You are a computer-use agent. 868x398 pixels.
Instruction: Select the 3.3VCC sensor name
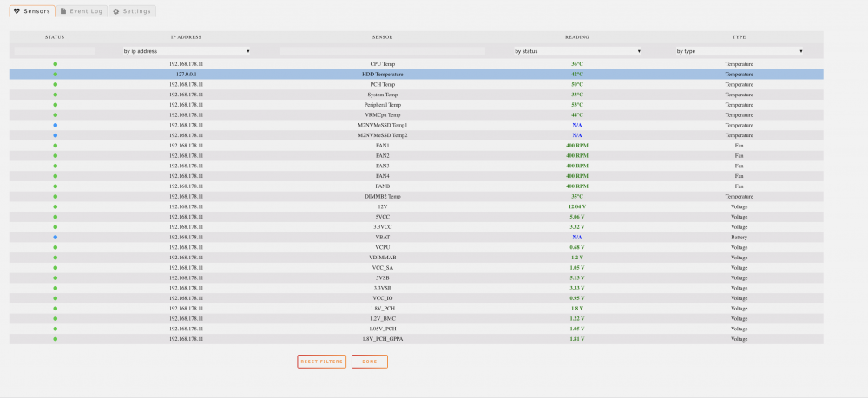coord(382,227)
